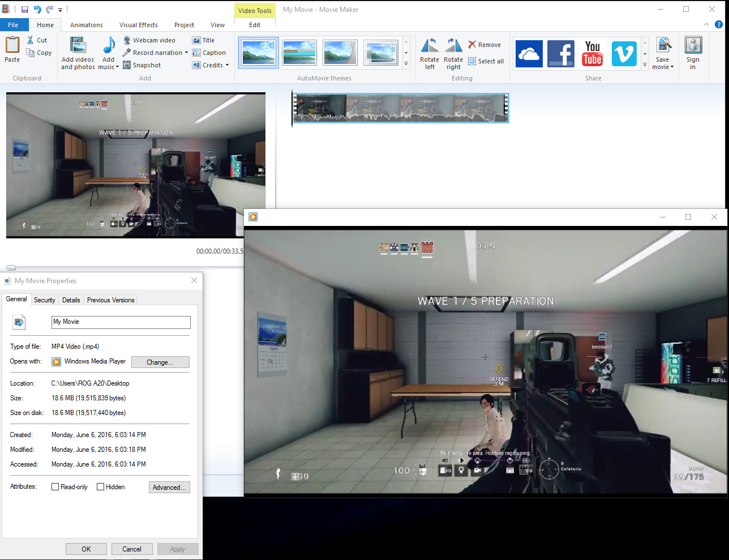The width and height of the screenshot is (729, 560).
Task: Click OK in My Movie Properties
Action: point(86,549)
